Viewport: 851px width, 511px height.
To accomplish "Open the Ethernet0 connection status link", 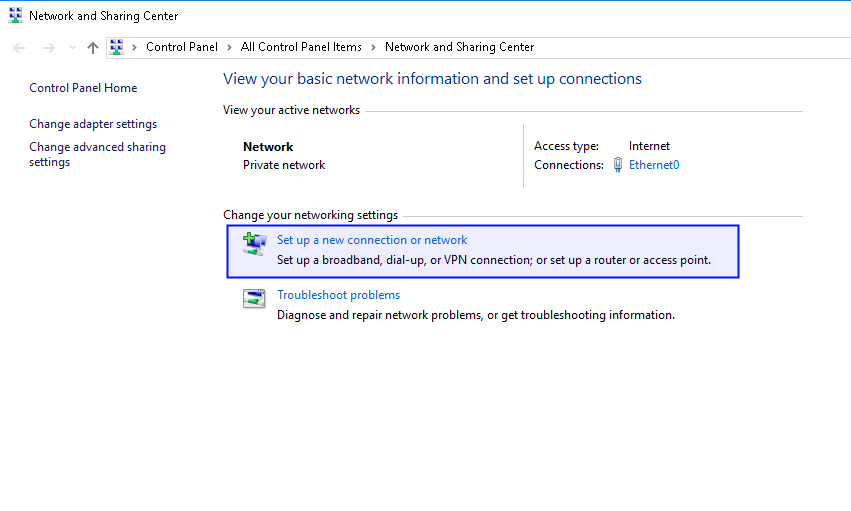I will [x=654, y=165].
